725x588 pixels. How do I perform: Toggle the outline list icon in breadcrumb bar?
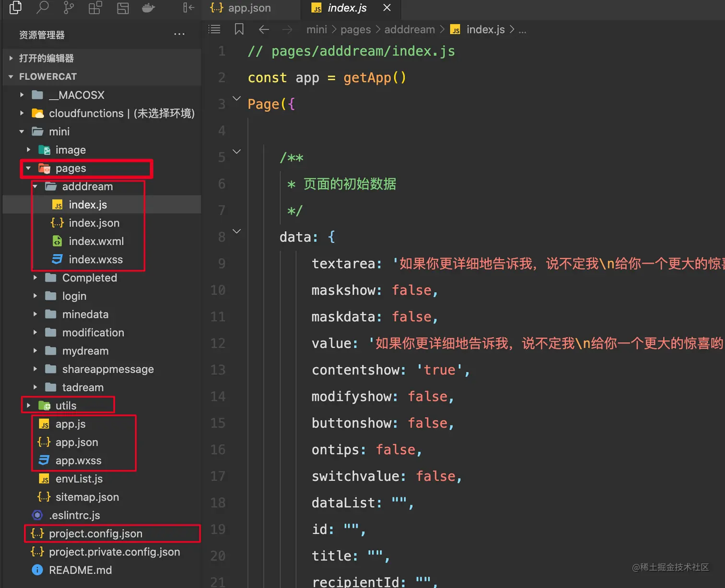click(214, 29)
